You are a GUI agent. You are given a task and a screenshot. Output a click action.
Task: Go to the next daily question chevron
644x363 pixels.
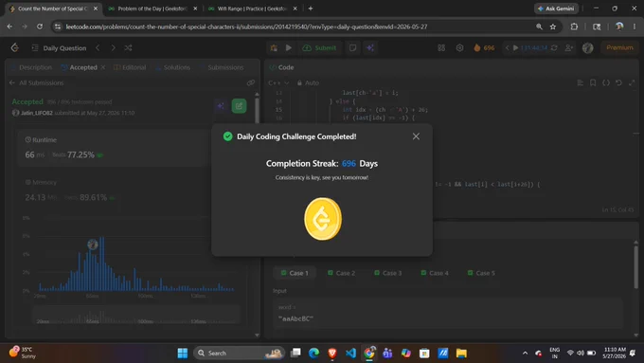[113, 48]
